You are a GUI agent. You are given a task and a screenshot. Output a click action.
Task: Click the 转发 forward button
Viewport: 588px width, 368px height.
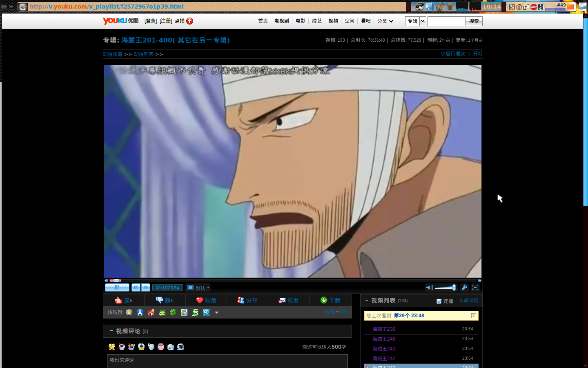coord(289,300)
